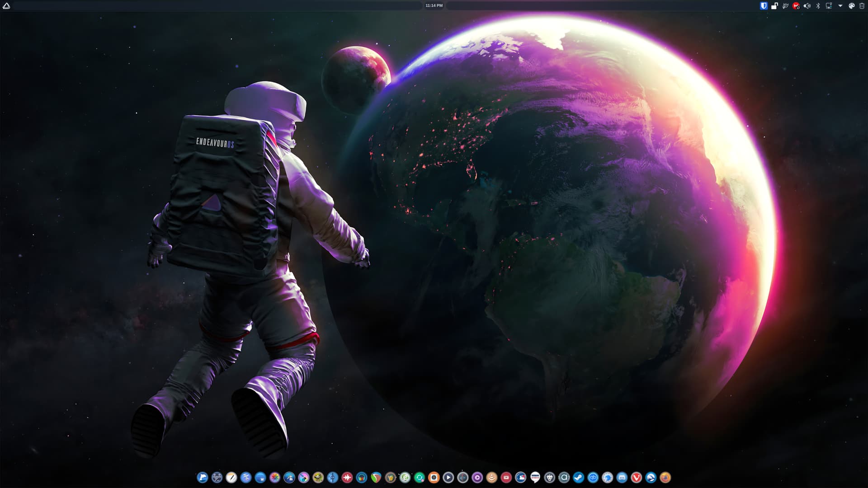Launch the green and brown leaf icon

376,477
